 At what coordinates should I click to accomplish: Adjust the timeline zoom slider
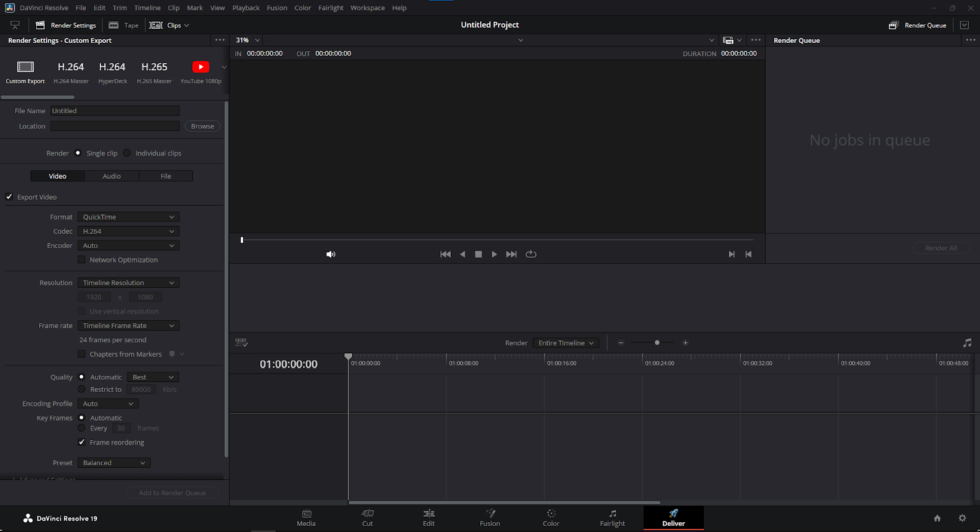657,343
